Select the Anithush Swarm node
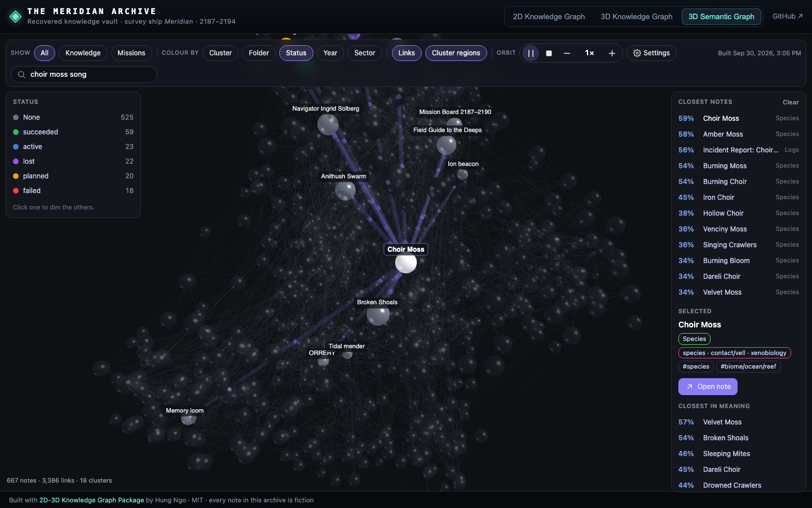 click(345, 190)
